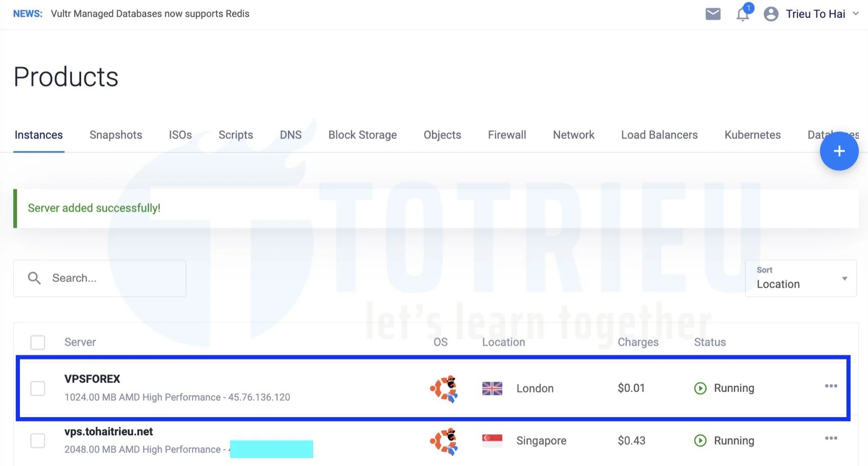This screenshot has width=868, height=466.
Task: Open the three-dot menu for vps.tohaitrieu.net
Action: (x=831, y=438)
